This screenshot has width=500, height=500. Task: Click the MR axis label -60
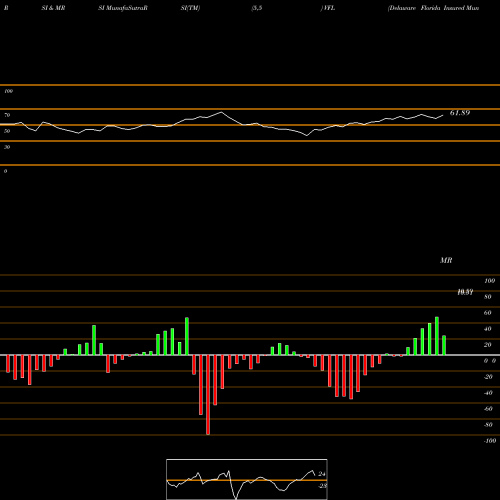click(x=488, y=409)
